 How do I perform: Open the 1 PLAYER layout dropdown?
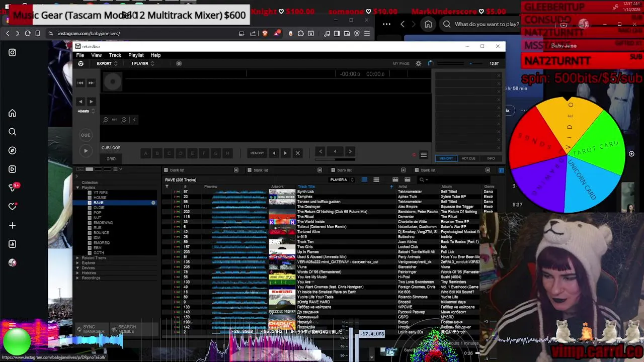coord(142,63)
